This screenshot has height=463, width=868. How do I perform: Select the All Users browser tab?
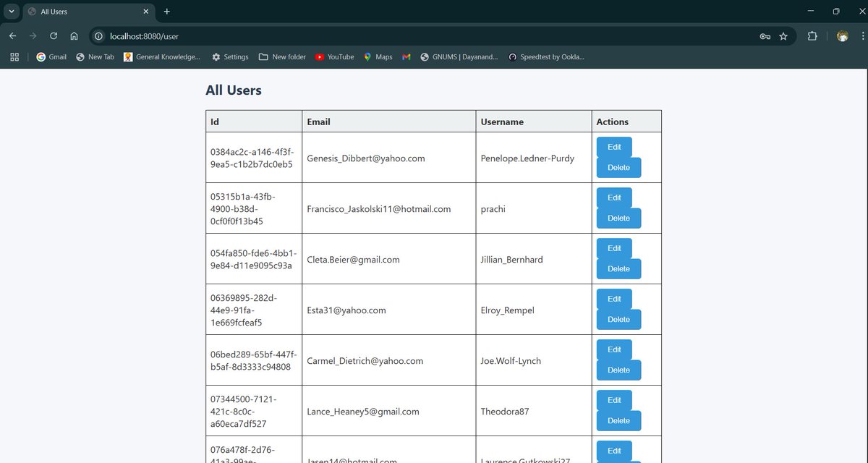[89, 12]
